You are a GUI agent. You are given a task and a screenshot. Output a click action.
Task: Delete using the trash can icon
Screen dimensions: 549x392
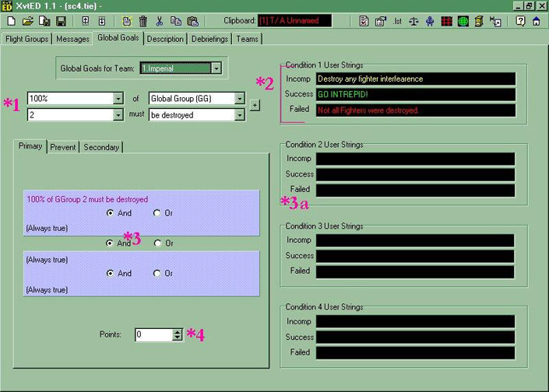click(x=143, y=21)
